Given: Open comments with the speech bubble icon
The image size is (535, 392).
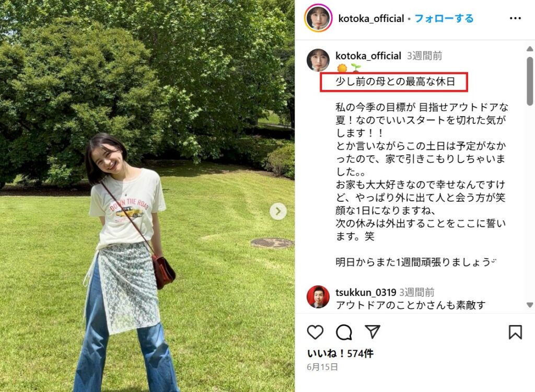Looking at the screenshot, I should (344, 332).
